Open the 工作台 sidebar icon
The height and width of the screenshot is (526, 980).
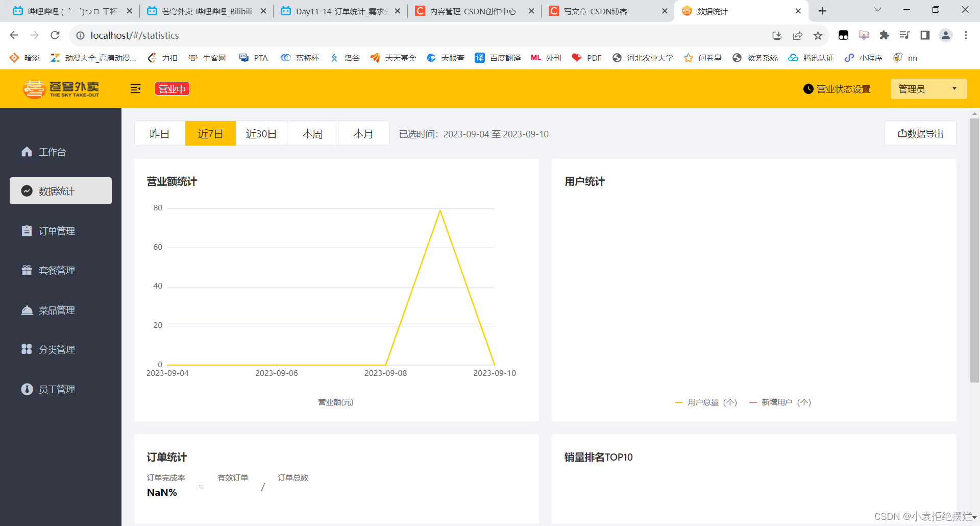[x=53, y=151]
